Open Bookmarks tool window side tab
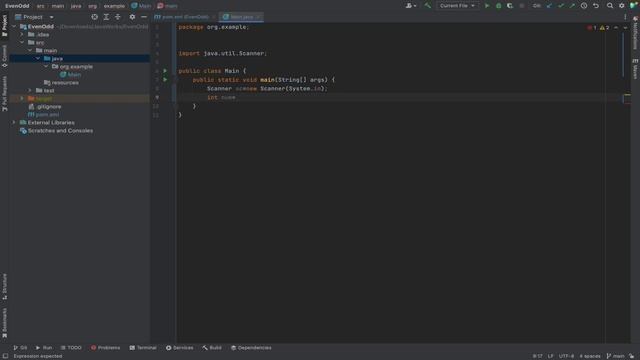640x360 pixels. point(4,323)
